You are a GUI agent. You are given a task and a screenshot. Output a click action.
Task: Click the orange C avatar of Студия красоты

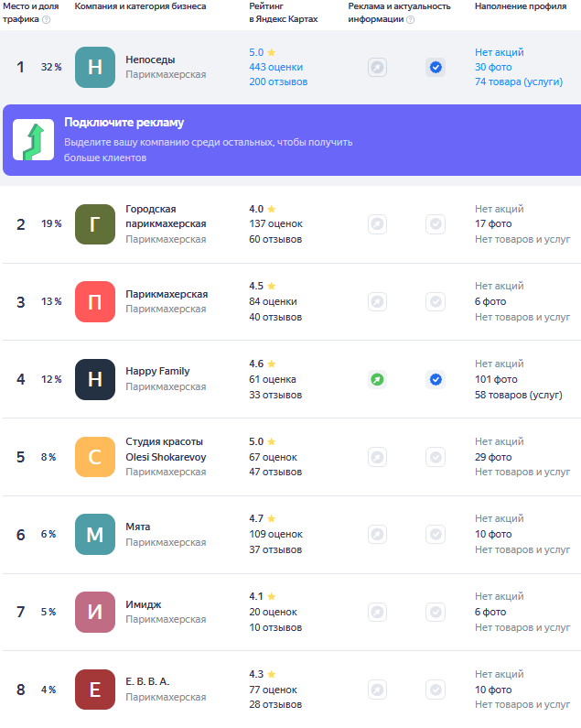point(95,457)
